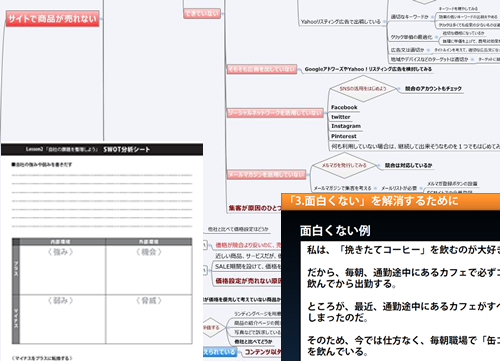This screenshot has width=500, height=361.
Task: Click the red 'そもそも広告を出していない' node
Action: (262, 69)
